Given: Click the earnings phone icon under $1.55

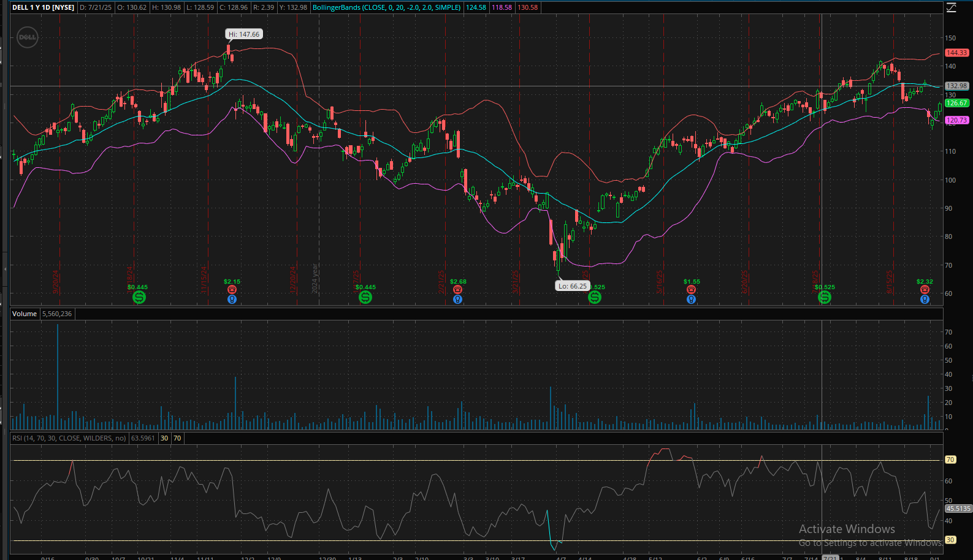Looking at the screenshot, I should 691,290.
